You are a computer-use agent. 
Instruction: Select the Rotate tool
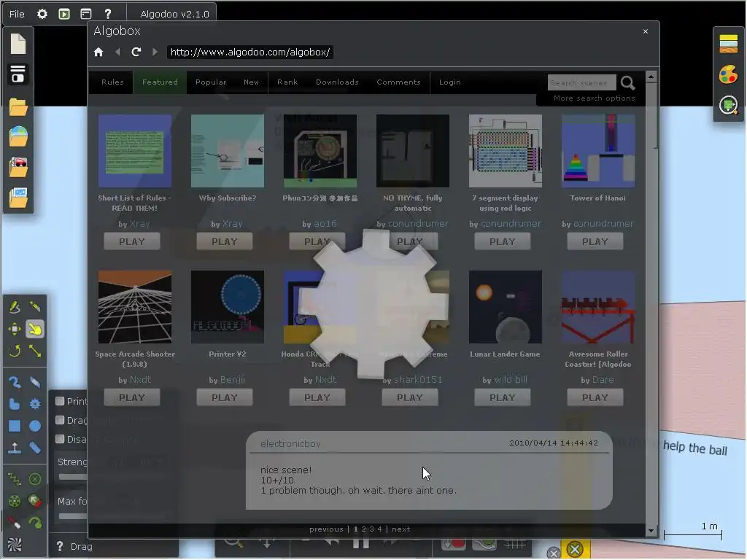(15, 351)
